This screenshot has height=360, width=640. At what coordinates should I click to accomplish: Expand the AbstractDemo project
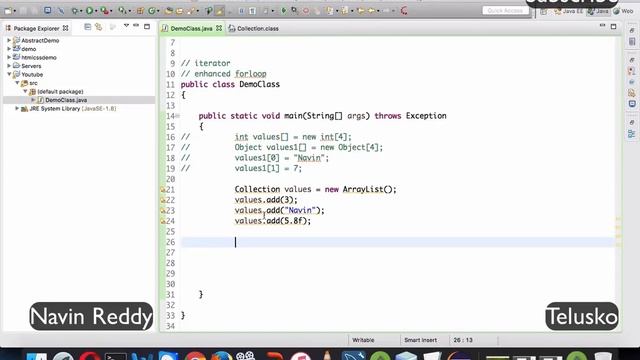(9, 40)
